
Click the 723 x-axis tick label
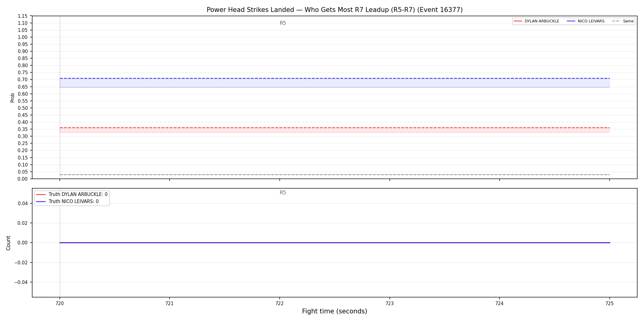pos(389,303)
